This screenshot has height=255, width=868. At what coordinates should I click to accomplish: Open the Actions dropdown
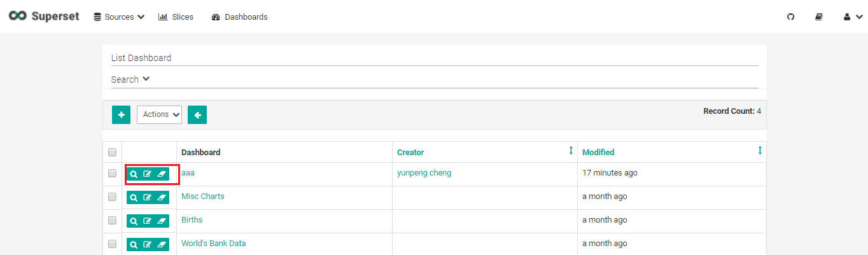click(x=159, y=114)
